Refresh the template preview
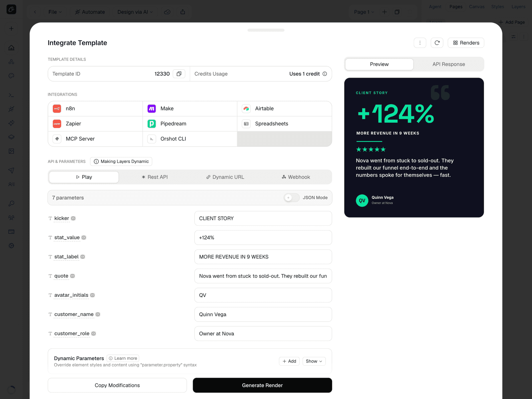Screen dimensions: 532x399 click(x=437, y=43)
